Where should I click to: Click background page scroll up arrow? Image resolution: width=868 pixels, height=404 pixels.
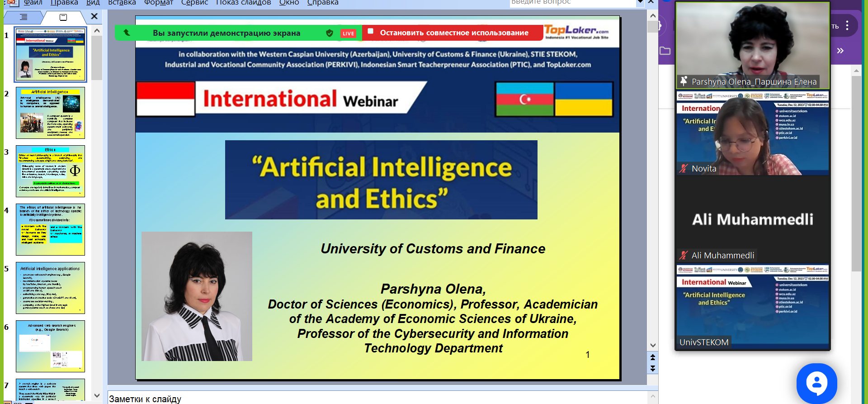point(856,71)
